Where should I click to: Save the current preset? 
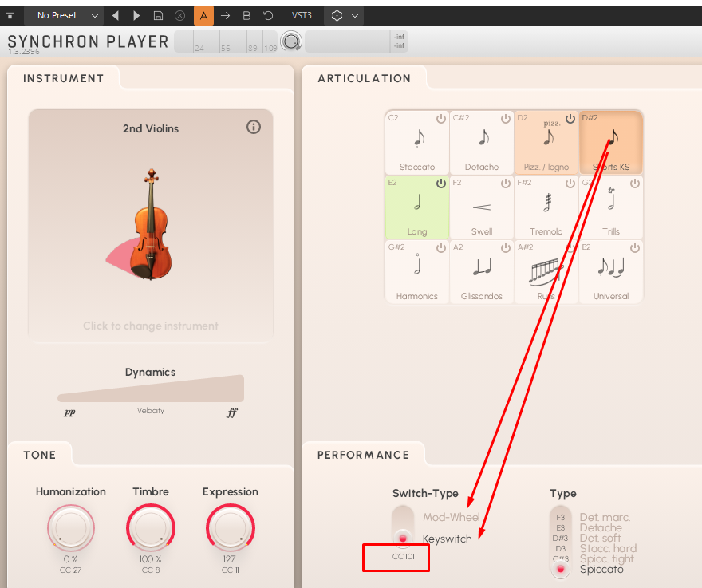pyautogui.click(x=158, y=16)
